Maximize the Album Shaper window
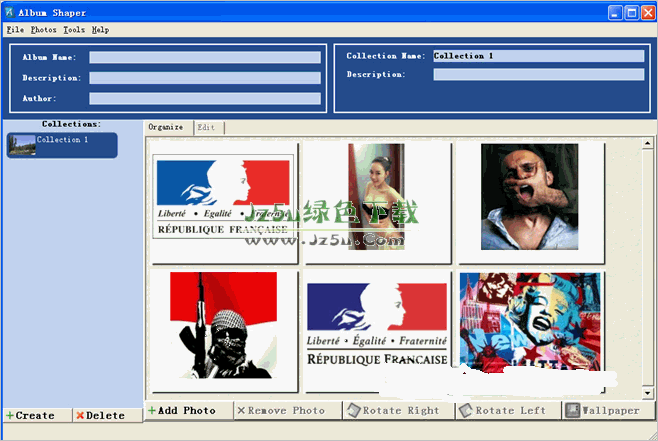 (632, 13)
